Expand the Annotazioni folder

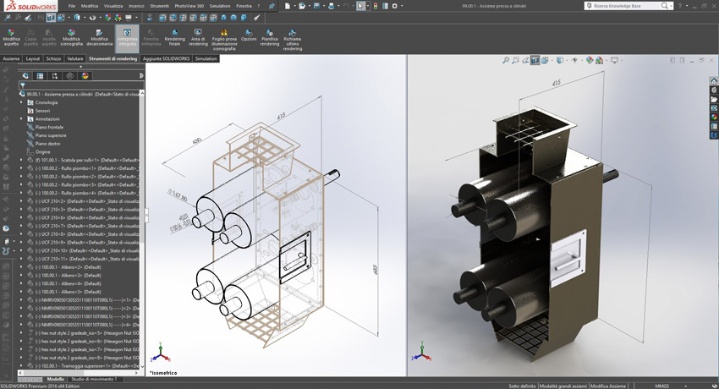[21, 119]
